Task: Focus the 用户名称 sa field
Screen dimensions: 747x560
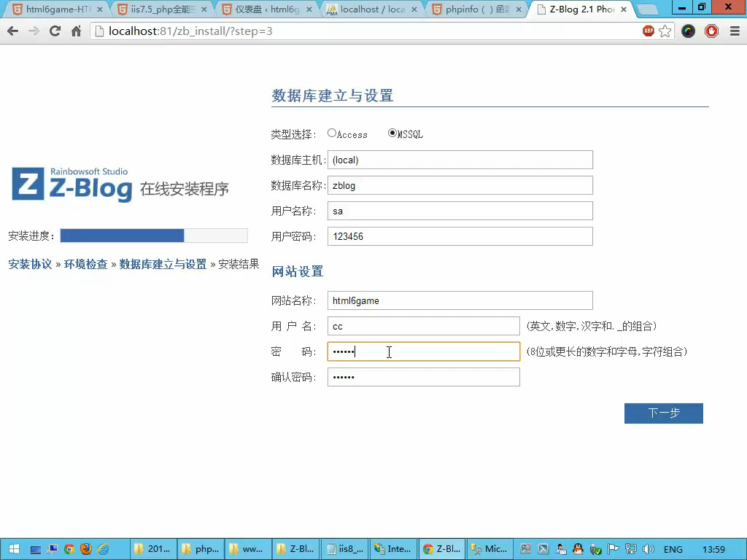Action: (x=460, y=211)
